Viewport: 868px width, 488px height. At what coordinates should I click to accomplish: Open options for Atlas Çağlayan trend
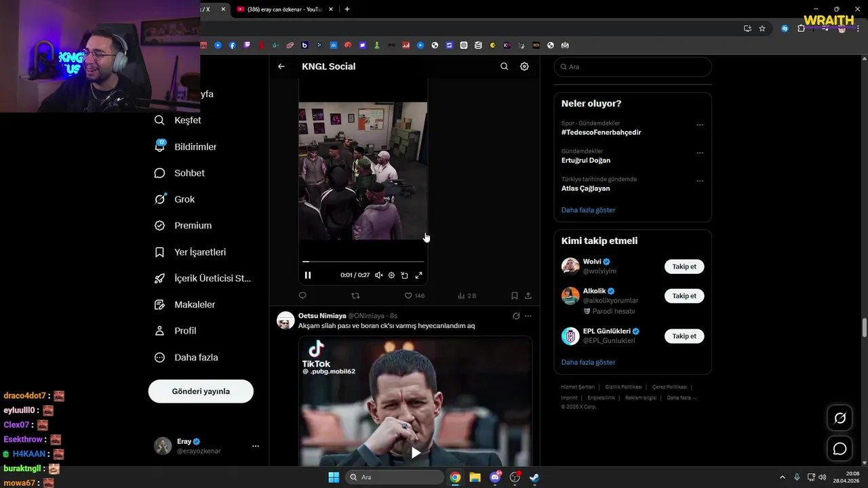click(x=700, y=181)
